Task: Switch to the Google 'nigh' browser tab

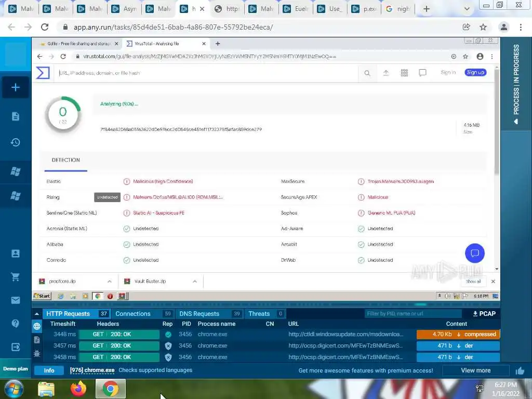Action: click(x=399, y=9)
